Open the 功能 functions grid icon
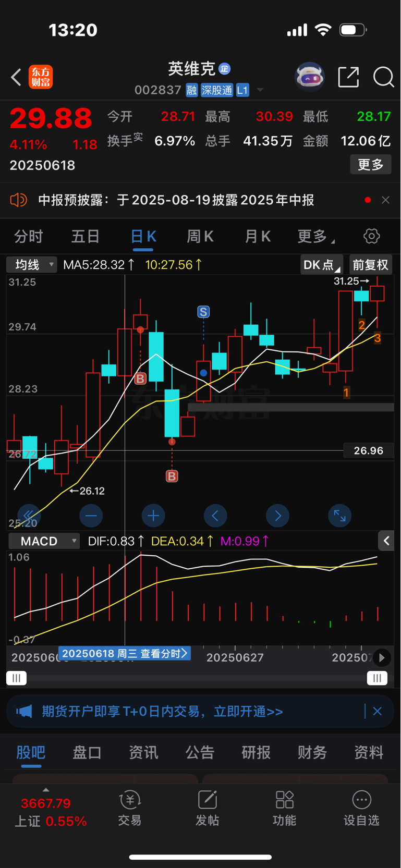The height and width of the screenshot is (868, 401). [285, 808]
